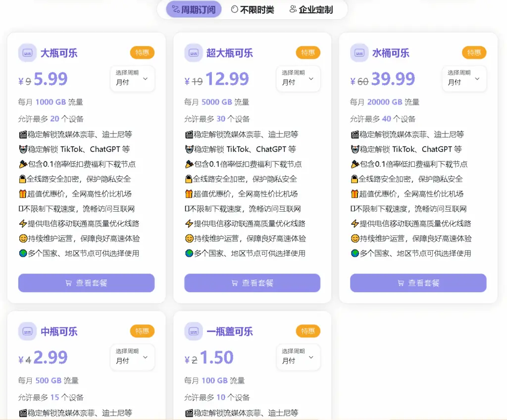Click the globe icon in 超大瓶可乐 card

[189, 253]
